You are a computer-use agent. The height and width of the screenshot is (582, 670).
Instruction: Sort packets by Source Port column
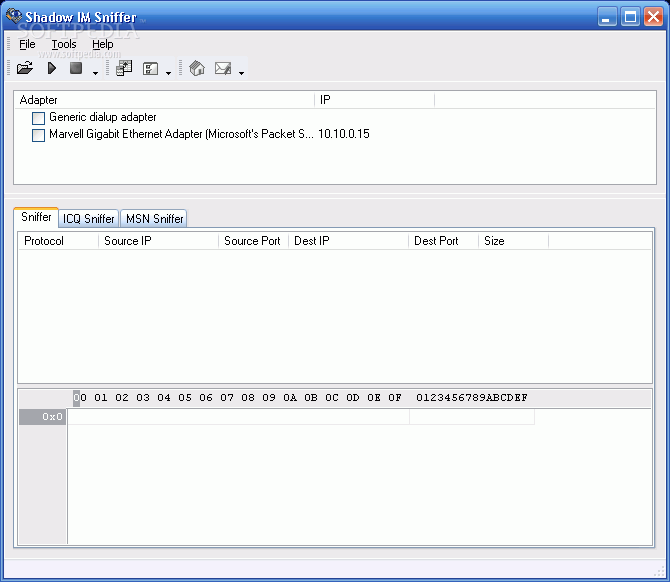[x=253, y=241]
